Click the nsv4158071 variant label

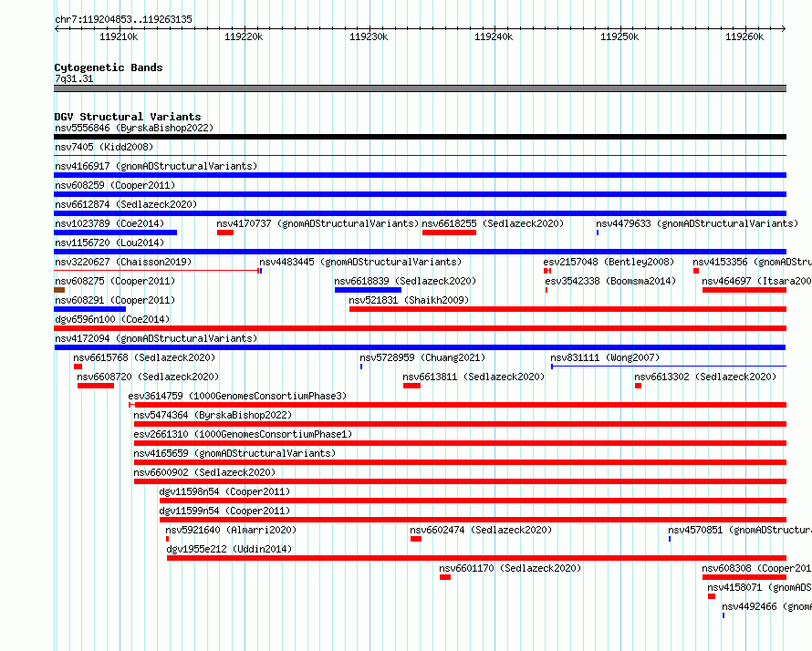(759, 587)
